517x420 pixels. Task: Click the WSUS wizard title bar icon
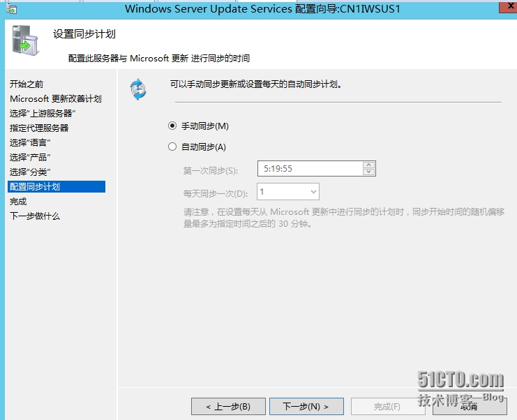(x=11, y=9)
